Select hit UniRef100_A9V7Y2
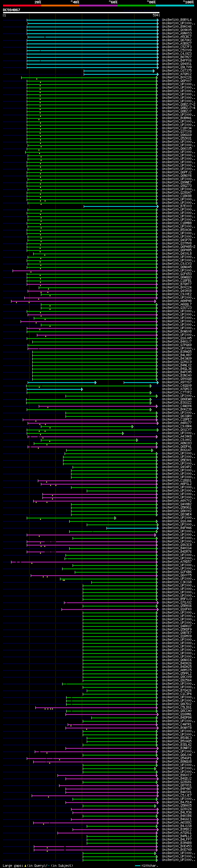The width and height of the screenshot is (197, 868). 177,501
